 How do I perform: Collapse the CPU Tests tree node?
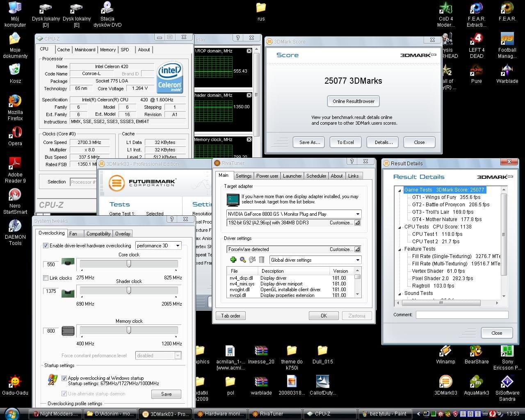pos(399,227)
